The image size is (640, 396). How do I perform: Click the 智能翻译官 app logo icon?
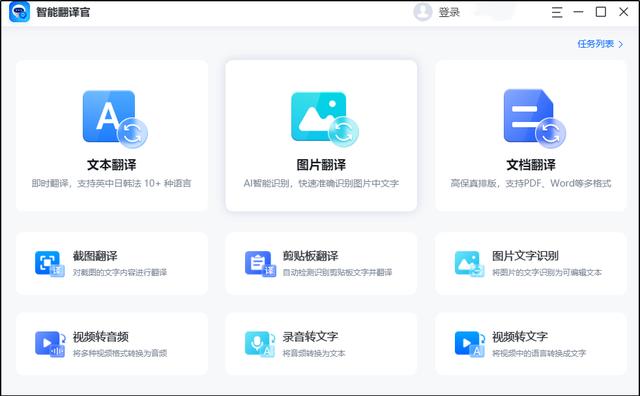click(19, 12)
